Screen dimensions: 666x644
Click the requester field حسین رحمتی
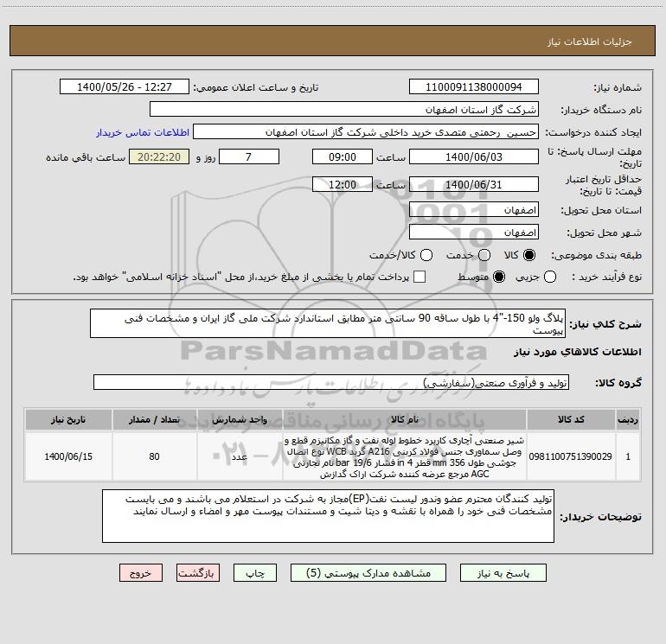coord(366,132)
